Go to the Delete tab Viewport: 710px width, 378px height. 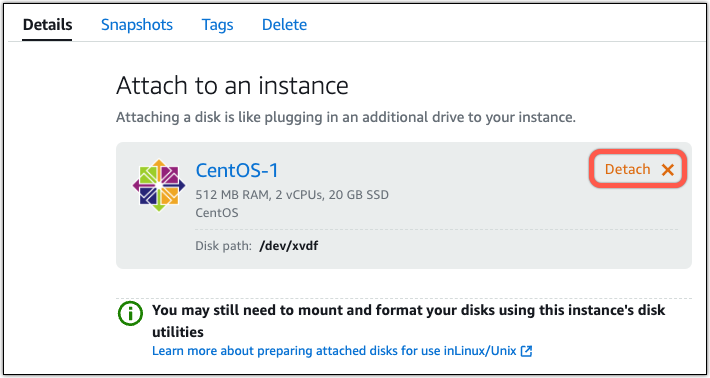click(284, 24)
